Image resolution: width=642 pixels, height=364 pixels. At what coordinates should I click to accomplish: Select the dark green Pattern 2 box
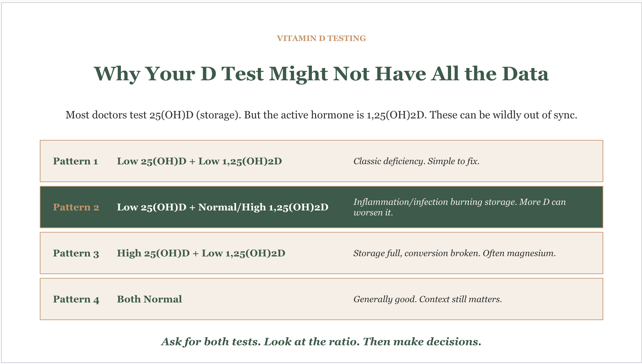pyautogui.click(x=321, y=207)
